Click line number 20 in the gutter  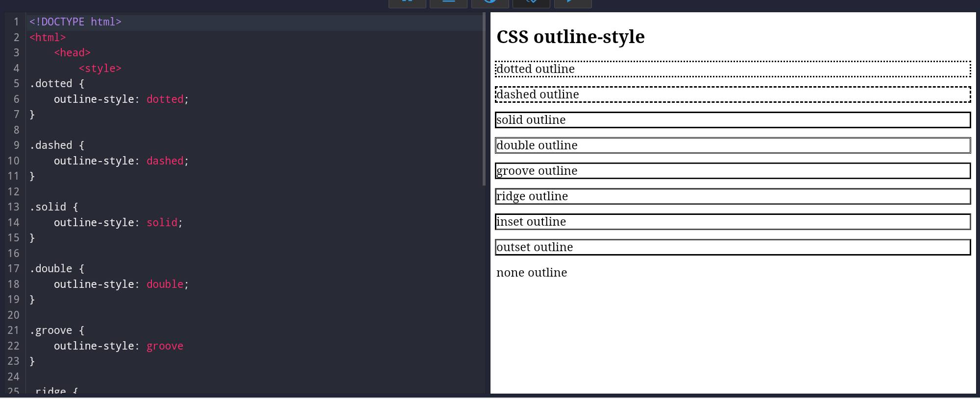(13, 315)
